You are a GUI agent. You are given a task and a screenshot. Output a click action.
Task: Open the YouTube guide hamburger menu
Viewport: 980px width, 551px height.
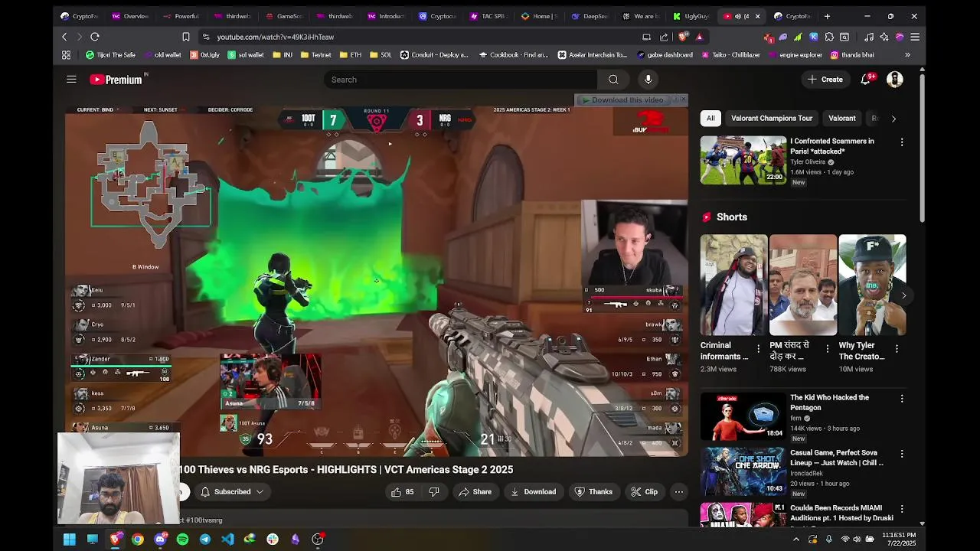pos(71,80)
